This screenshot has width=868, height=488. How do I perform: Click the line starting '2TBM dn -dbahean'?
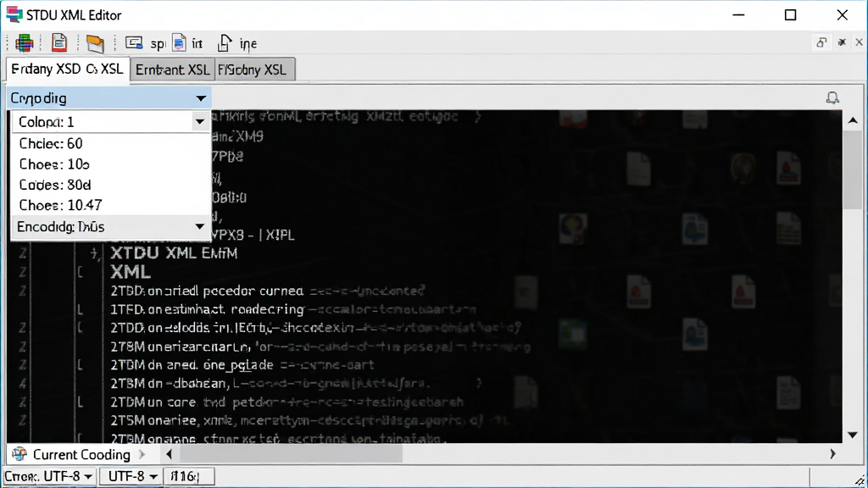coord(269,384)
